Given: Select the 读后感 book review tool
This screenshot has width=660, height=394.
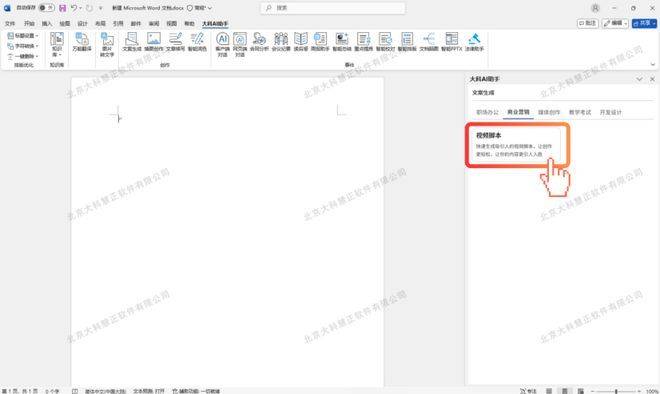Looking at the screenshot, I should (301, 42).
